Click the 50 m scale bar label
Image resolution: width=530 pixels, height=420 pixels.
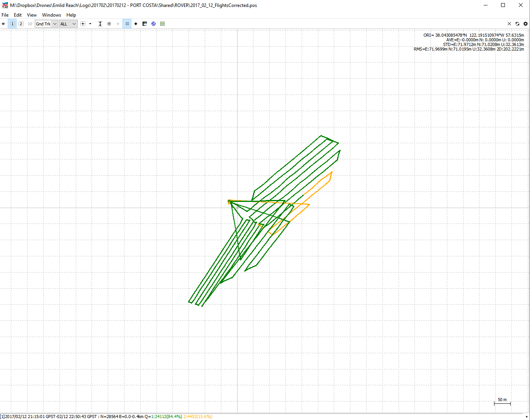[x=502, y=400]
